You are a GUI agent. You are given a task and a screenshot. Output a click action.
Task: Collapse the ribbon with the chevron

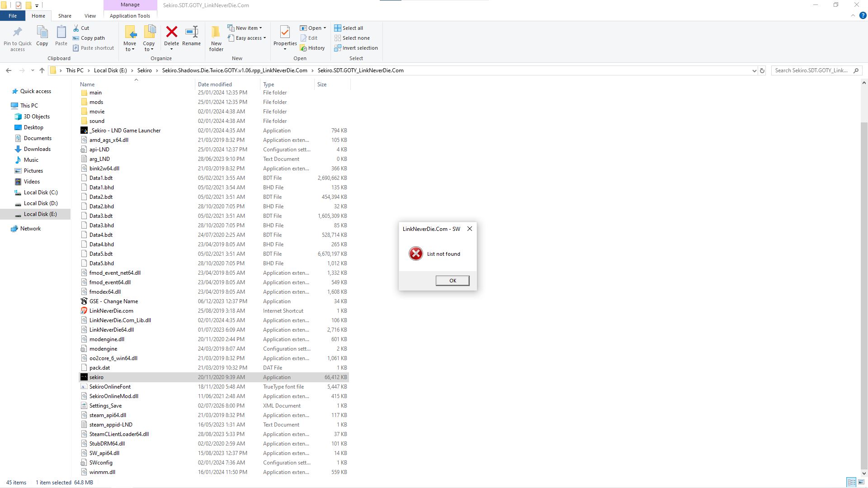(x=853, y=15)
